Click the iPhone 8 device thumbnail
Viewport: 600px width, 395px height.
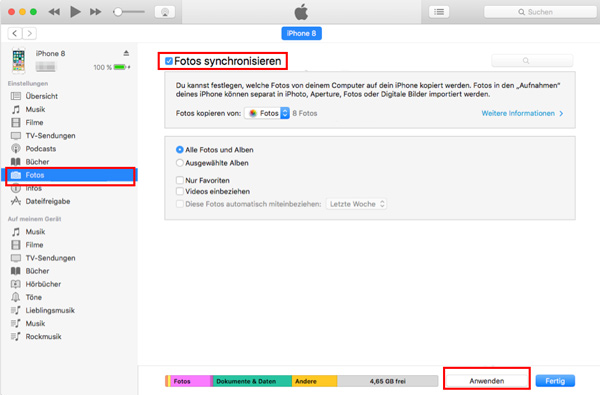pyautogui.click(x=19, y=60)
